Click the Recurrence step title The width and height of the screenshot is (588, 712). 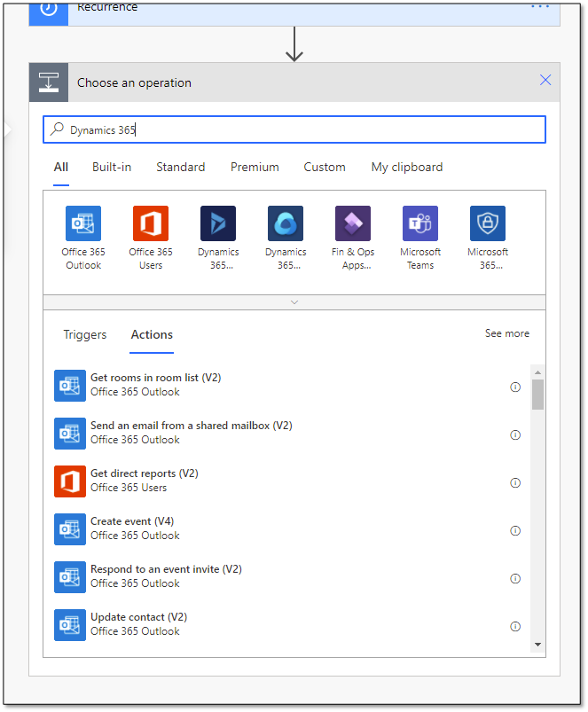pyautogui.click(x=107, y=7)
